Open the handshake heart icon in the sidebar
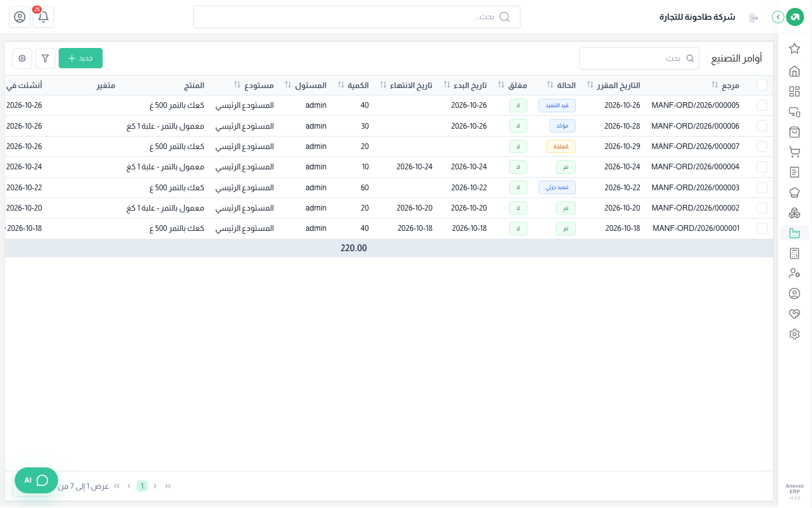The image size is (812, 508). coord(795,314)
